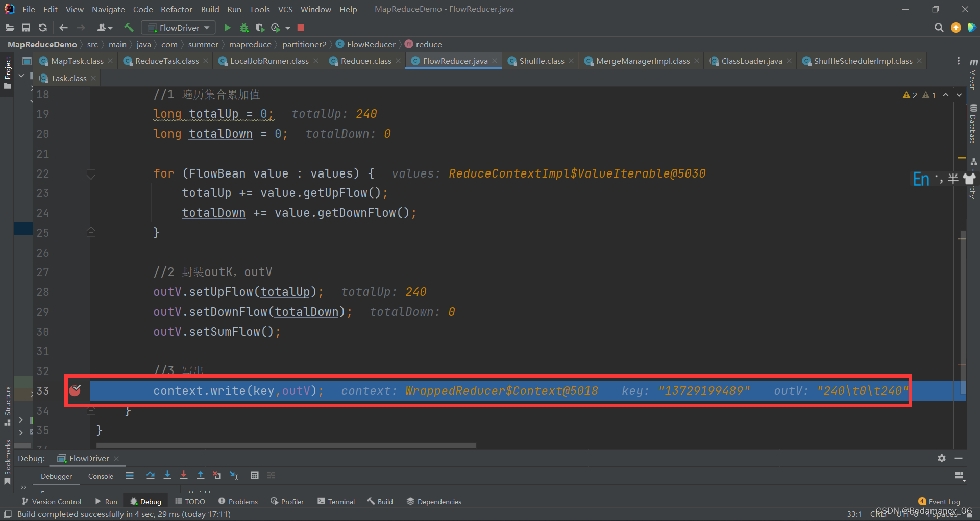Click Step Over in debugger toolbar
Viewport: 980px width, 521px height.
coord(150,475)
